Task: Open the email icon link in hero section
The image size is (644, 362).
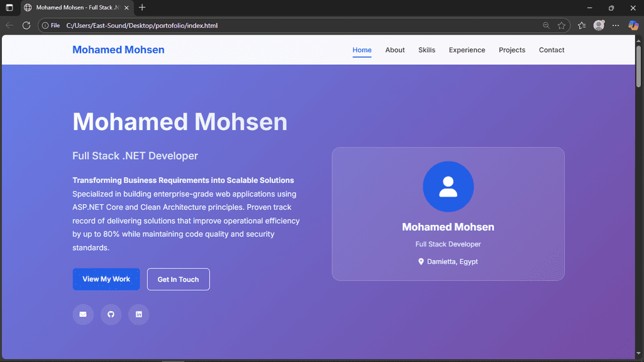Action: (83, 314)
